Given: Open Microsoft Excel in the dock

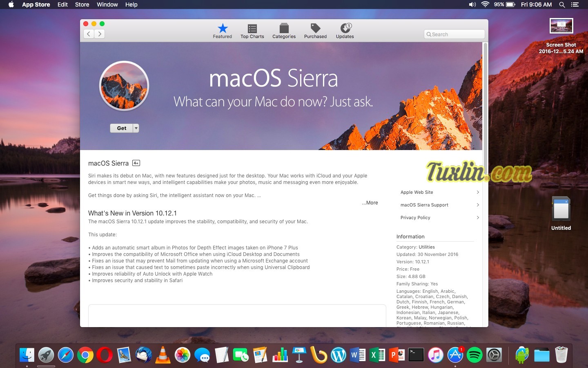Looking at the screenshot, I should (x=377, y=355).
